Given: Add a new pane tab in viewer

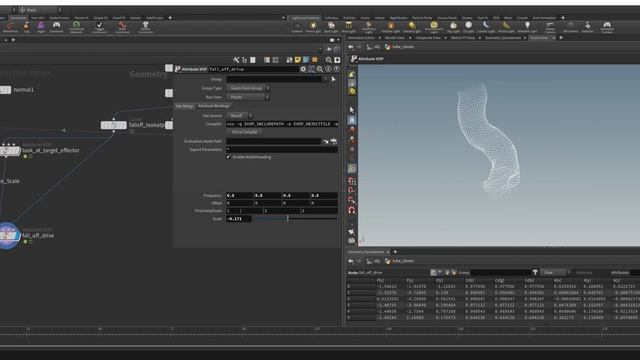Looking at the screenshot, I should [561, 38].
